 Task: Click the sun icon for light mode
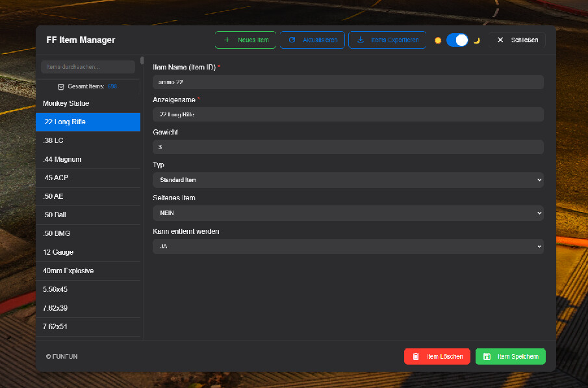(438, 40)
